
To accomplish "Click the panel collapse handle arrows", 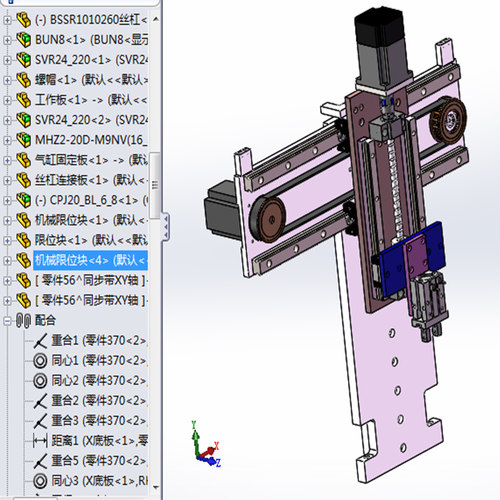I will [x=165, y=227].
